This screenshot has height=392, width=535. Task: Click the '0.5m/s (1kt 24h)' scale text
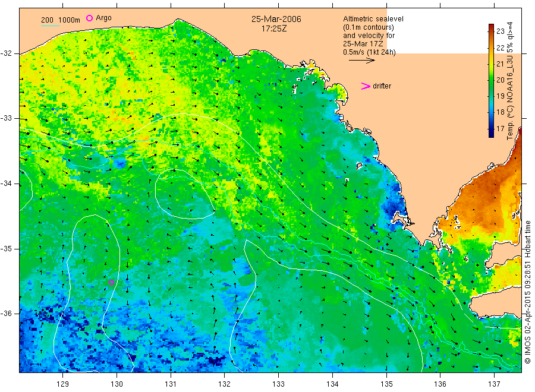pos(369,52)
